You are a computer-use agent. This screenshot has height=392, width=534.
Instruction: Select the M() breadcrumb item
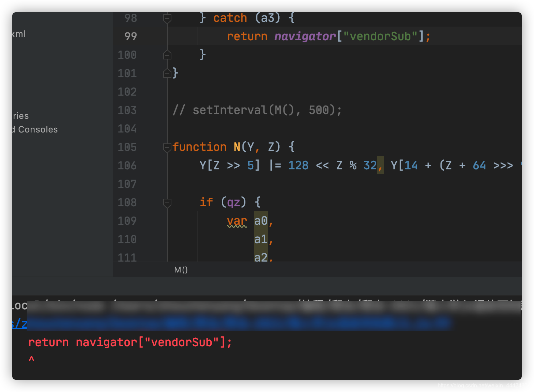[x=181, y=270]
